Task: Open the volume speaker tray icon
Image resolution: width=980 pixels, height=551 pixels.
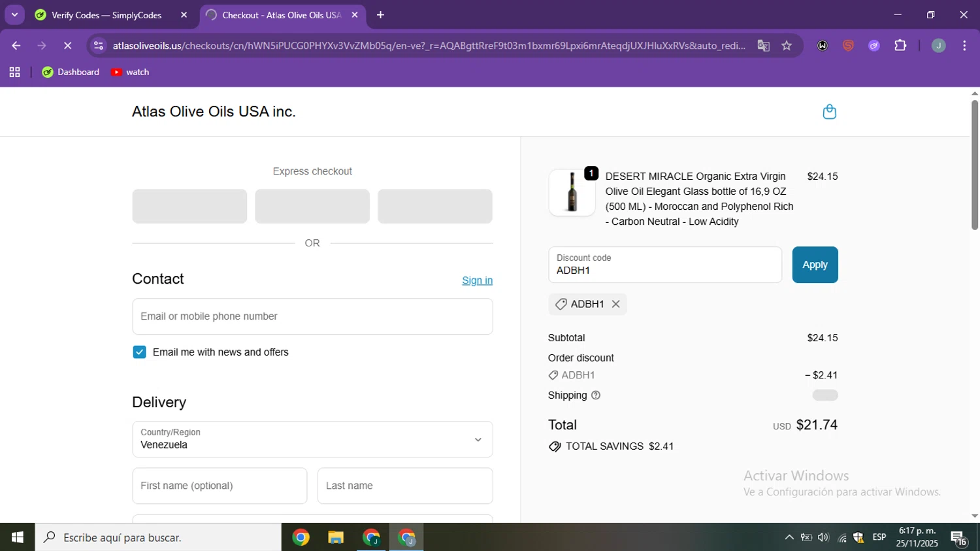Action: pos(823,537)
